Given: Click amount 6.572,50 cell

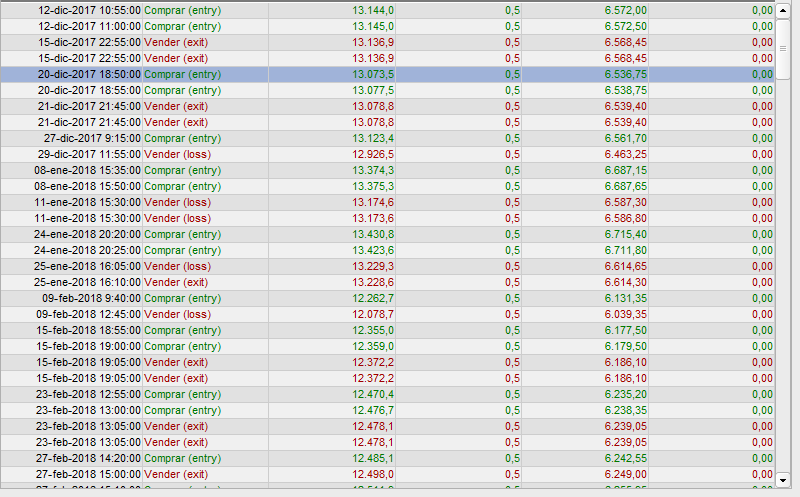Looking at the screenshot, I should 626,26.
